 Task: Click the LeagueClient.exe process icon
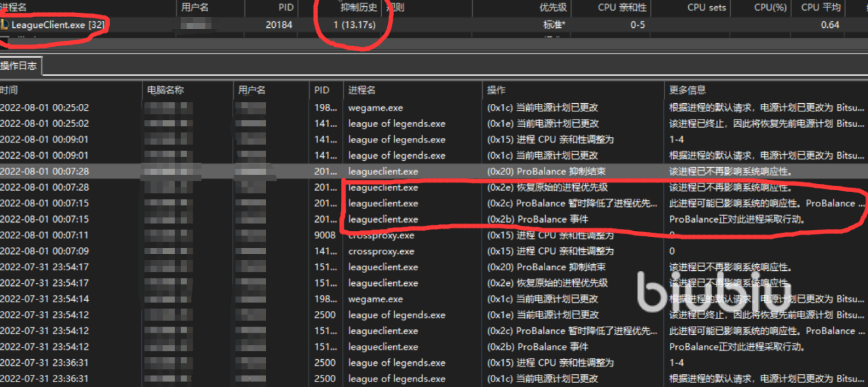pos(5,24)
